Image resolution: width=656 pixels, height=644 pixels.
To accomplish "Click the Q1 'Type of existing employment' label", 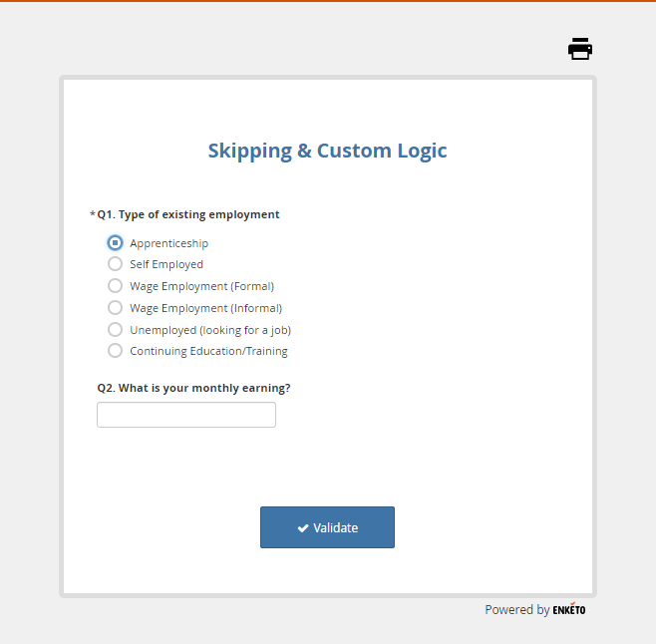I will click(x=188, y=214).
